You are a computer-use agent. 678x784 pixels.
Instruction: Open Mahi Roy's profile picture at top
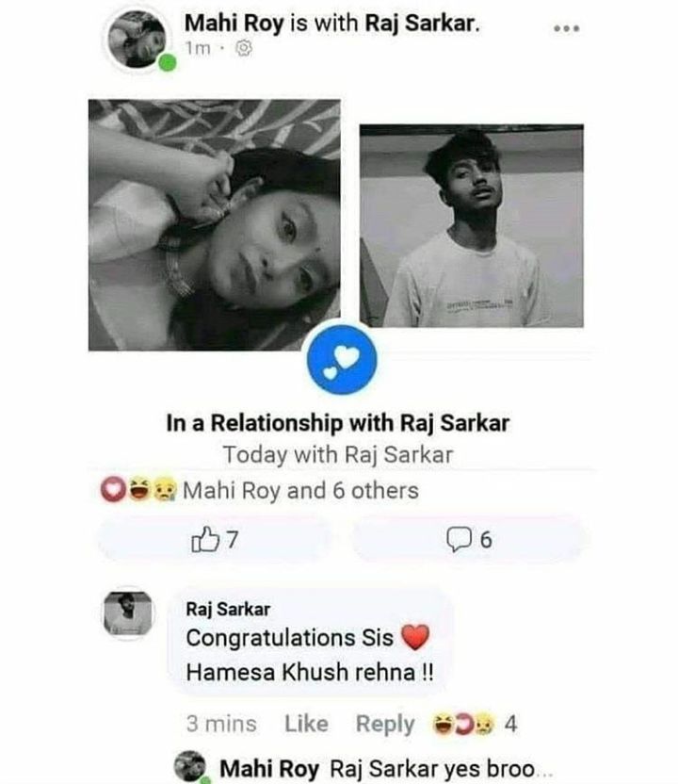137,40
